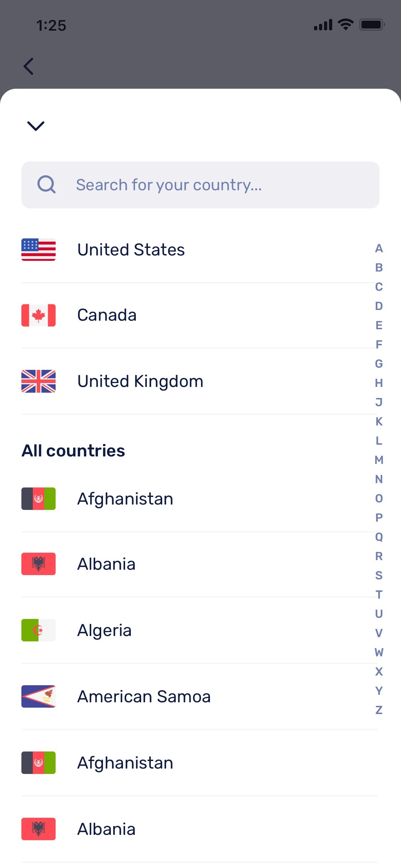Viewport: 401px width, 868px height.
Task: Tap the American Samoa flag icon
Action: [38, 696]
